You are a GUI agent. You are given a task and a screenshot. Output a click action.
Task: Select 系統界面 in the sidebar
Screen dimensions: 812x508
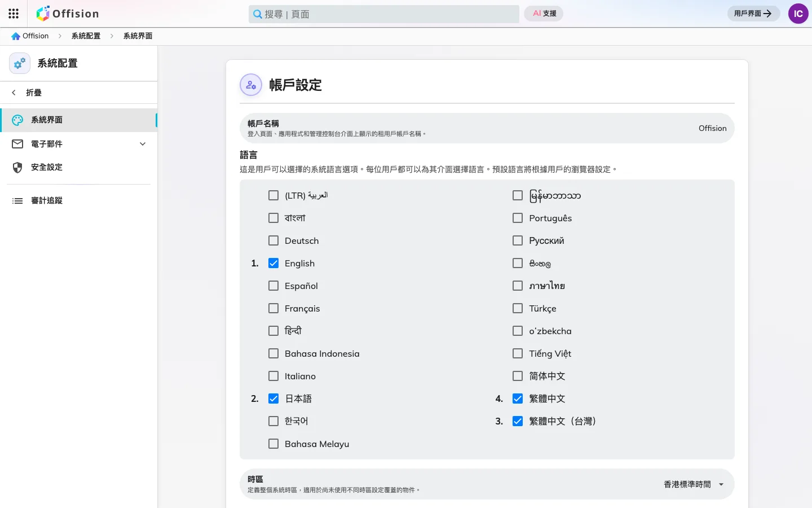[78, 120]
